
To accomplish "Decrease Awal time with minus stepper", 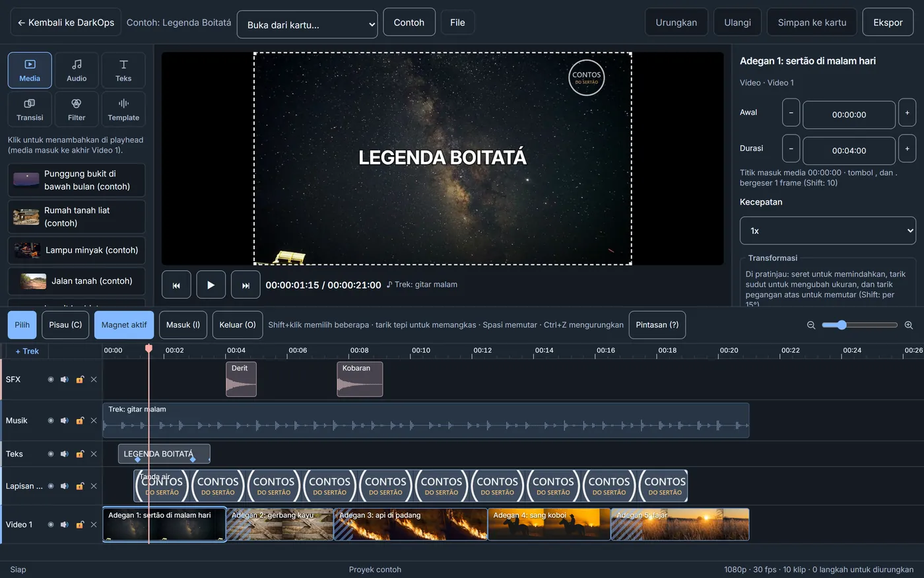I will [x=791, y=113].
